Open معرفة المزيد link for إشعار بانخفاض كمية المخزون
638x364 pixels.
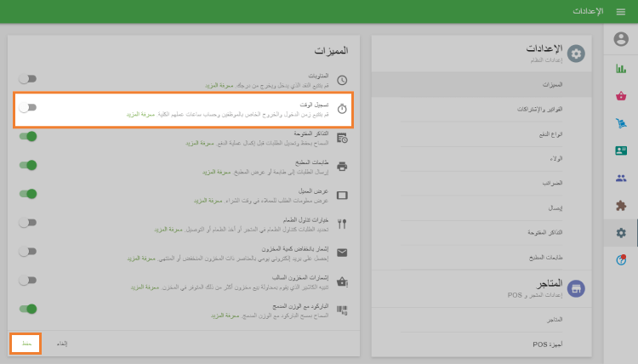(141, 259)
